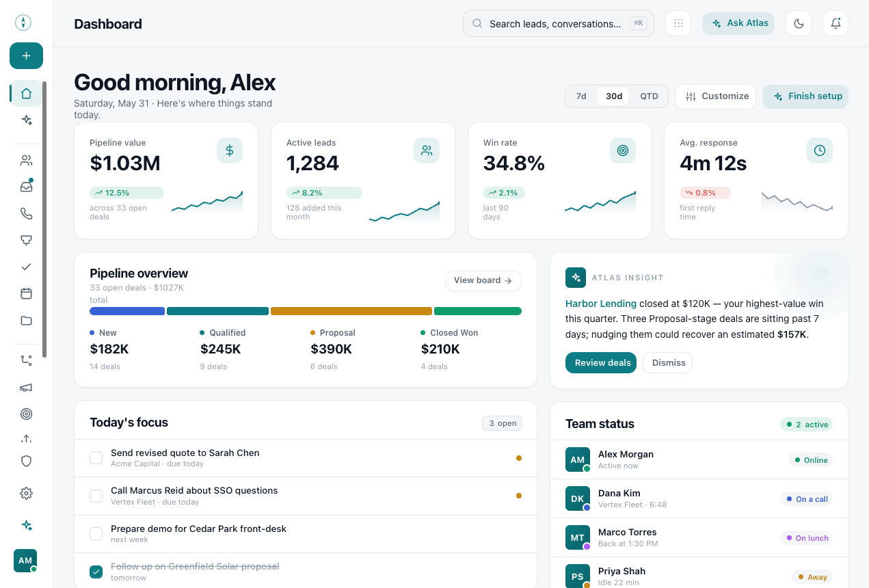Click the people icon on Active leads card
Viewport: 869px width, 588px height.
(427, 150)
